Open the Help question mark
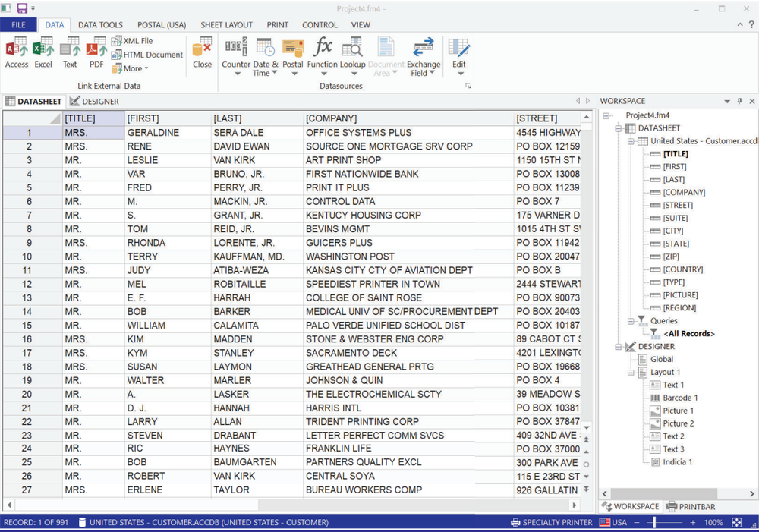Image resolution: width=759 pixels, height=532 pixels. pyautogui.click(x=751, y=24)
